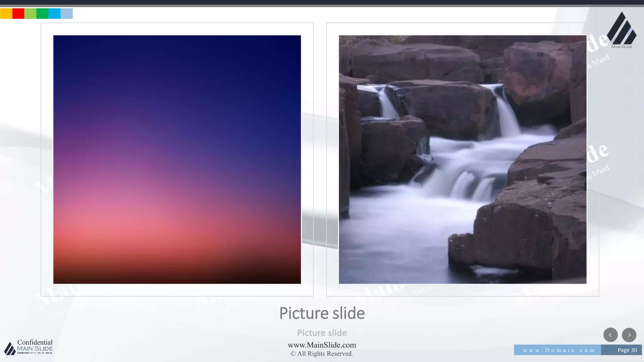Click the All Rights Reserved text
This screenshot has height=362, width=644.
tap(322, 354)
